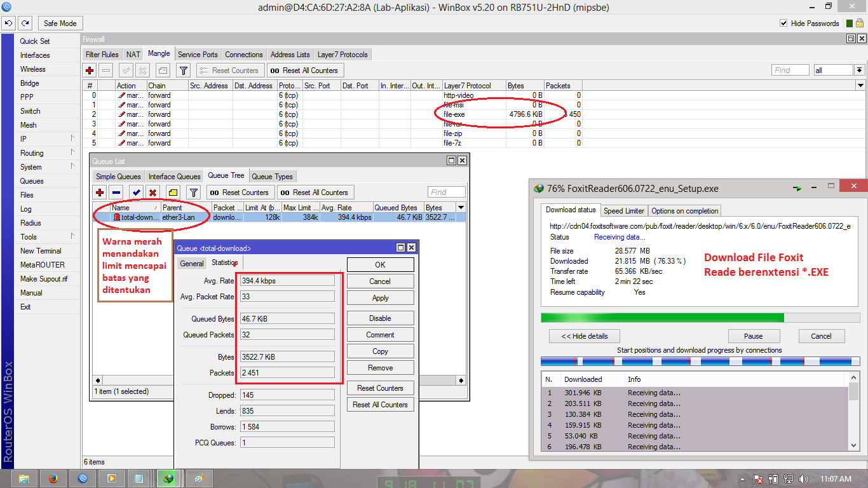Click the connections list vertical scrollbar

(x=853, y=410)
